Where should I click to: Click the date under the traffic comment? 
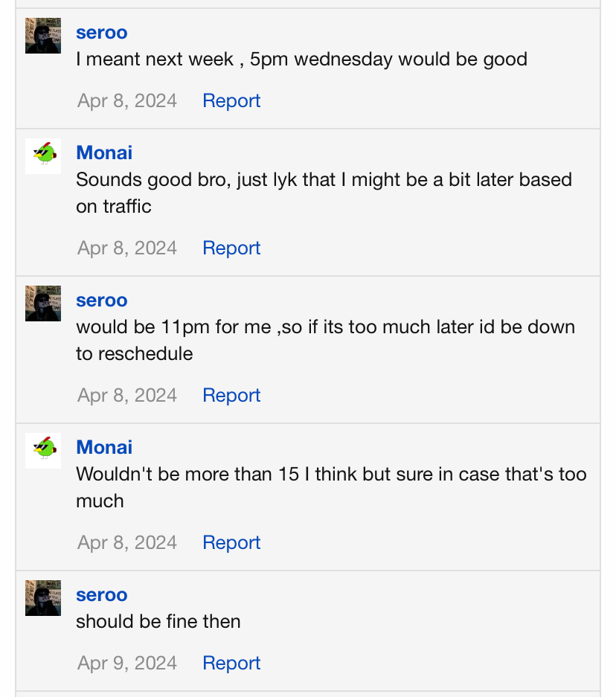pos(127,248)
